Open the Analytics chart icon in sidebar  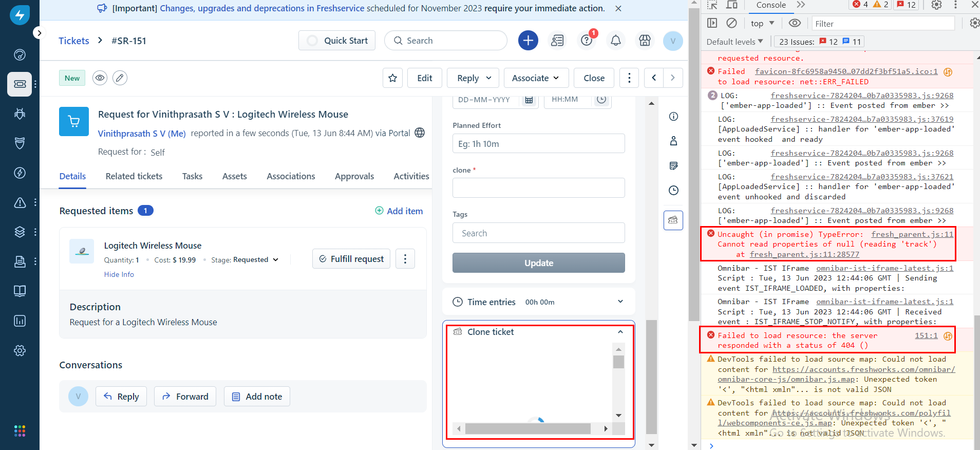[20, 321]
